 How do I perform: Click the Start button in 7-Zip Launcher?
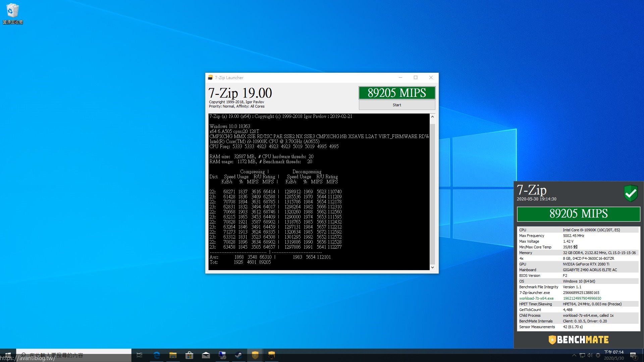tap(397, 105)
